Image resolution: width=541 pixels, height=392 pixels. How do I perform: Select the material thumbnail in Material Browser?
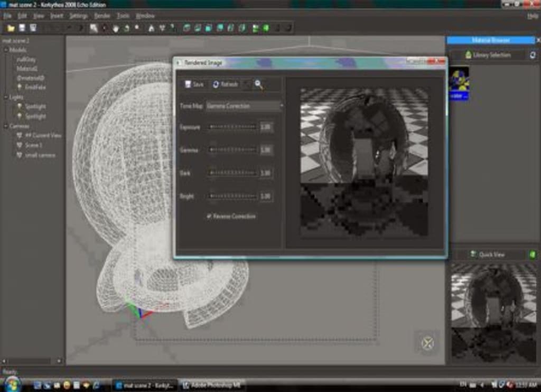coord(459,83)
